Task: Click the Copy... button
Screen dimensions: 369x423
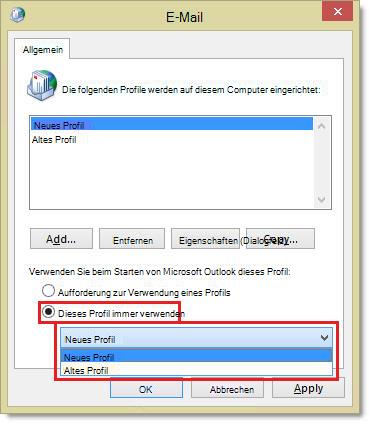Action: (280, 239)
